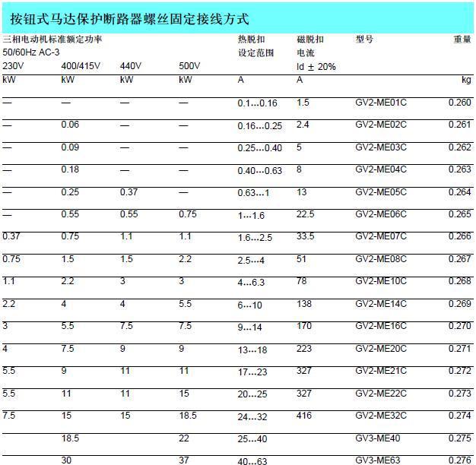476x465 pixels.
Task: Select the 磁脱扣 column header
Action: (311, 38)
